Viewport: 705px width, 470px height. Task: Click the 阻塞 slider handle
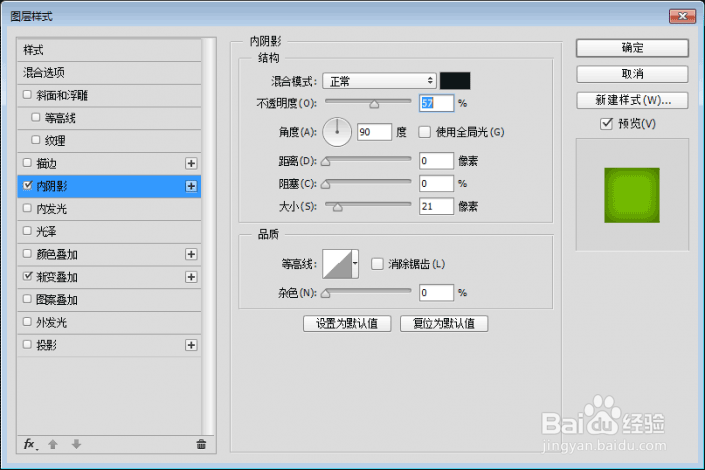click(326, 184)
